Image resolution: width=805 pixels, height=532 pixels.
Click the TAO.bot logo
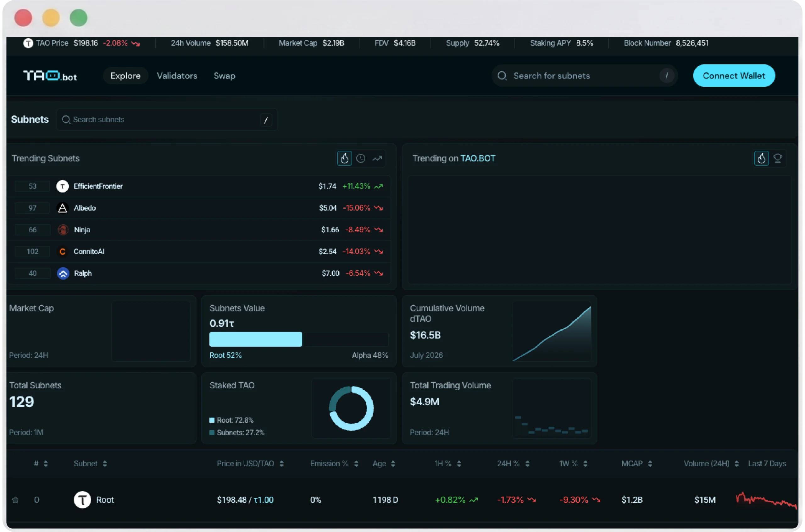(x=50, y=76)
